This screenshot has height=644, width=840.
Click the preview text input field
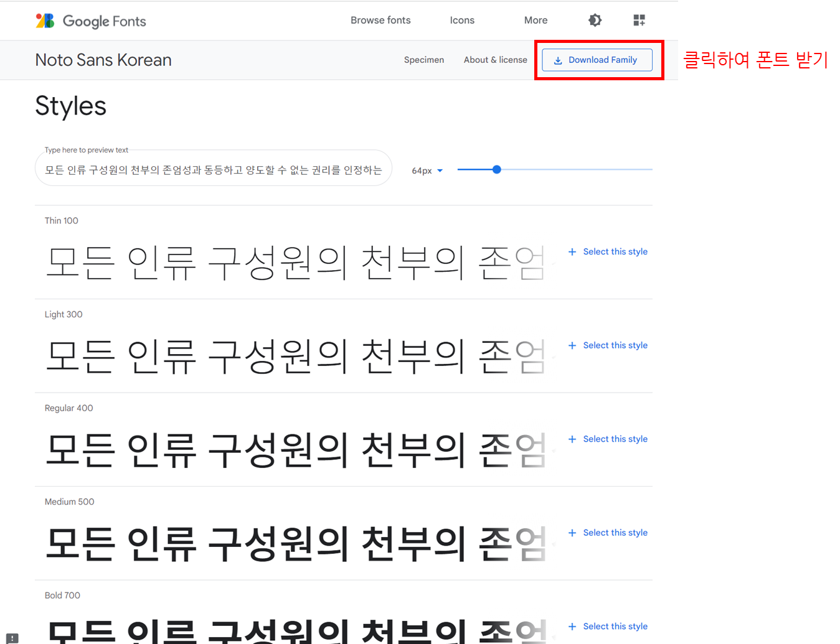(x=214, y=169)
